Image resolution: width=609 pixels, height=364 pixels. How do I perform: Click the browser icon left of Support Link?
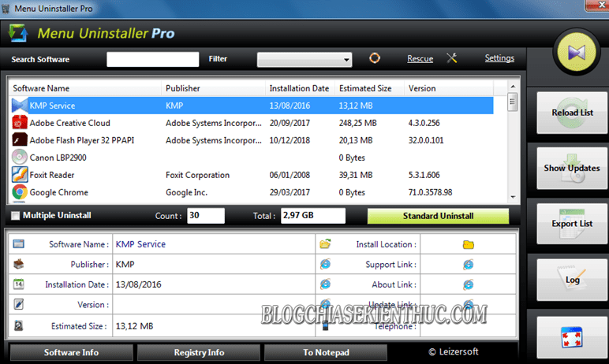click(x=325, y=264)
